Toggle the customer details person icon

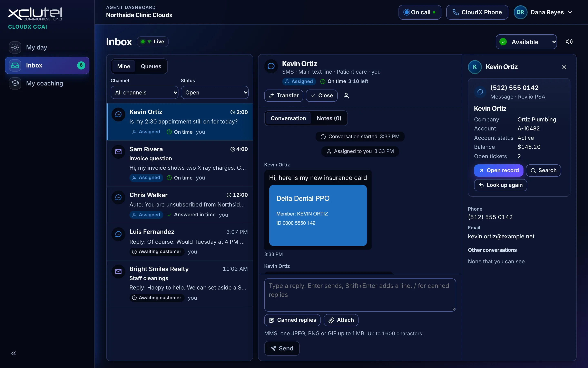point(346,96)
